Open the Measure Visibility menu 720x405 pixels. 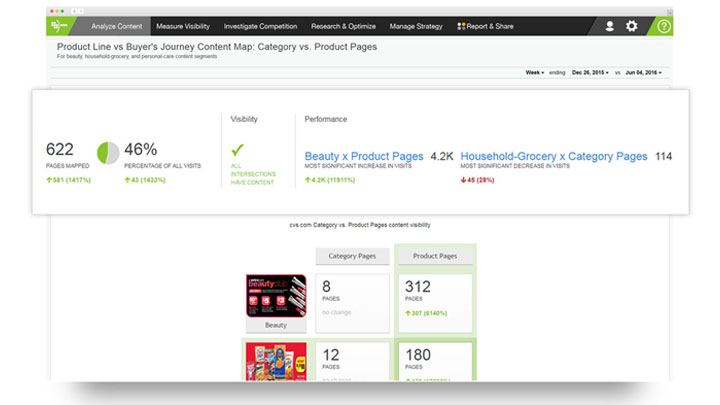point(183,26)
